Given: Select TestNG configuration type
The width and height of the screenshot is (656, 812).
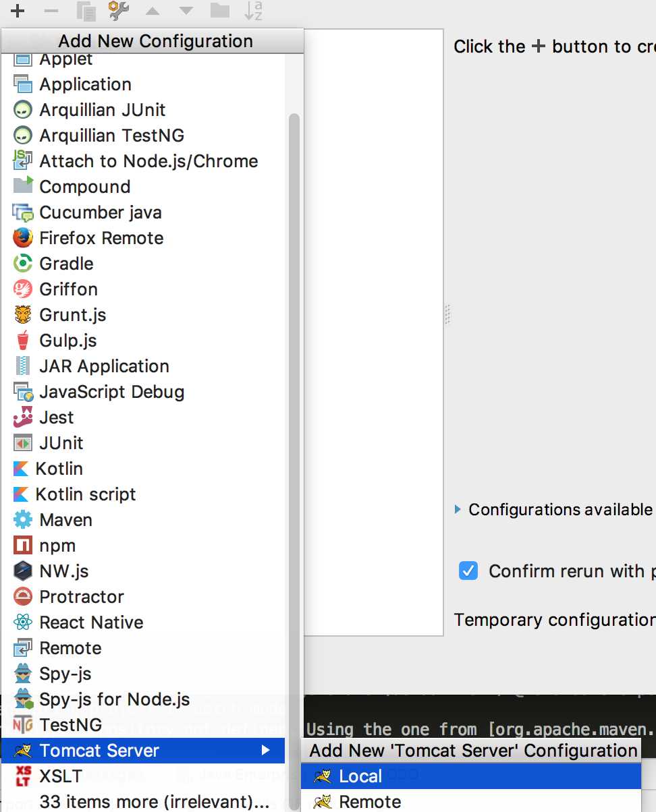Looking at the screenshot, I should click(143, 725).
